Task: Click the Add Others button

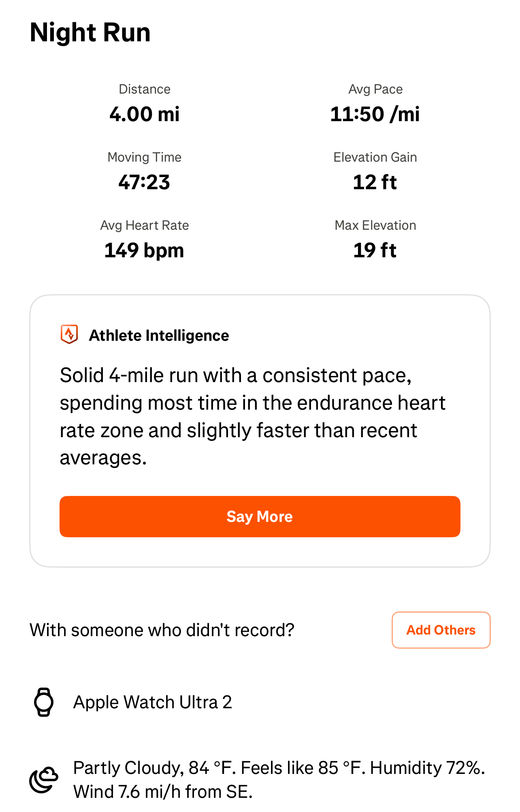Action: tap(441, 630)
